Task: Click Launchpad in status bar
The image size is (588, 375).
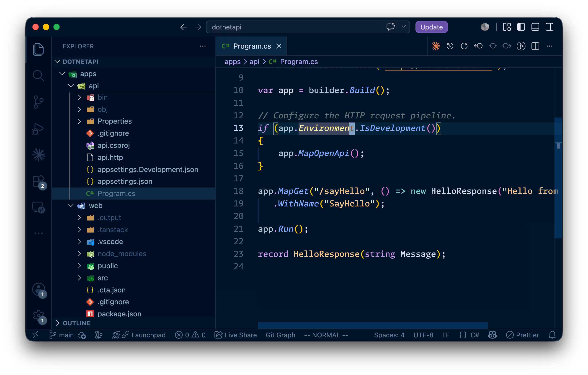Action: coord(139,335)
